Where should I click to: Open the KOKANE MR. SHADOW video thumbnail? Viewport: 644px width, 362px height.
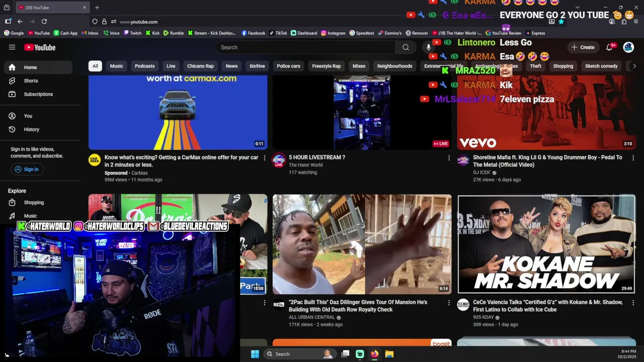[546, 244]
